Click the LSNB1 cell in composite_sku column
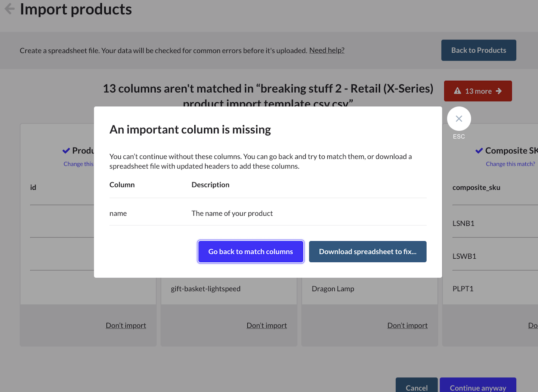This screenshot has width=538, height=392. tap(463, 224)
